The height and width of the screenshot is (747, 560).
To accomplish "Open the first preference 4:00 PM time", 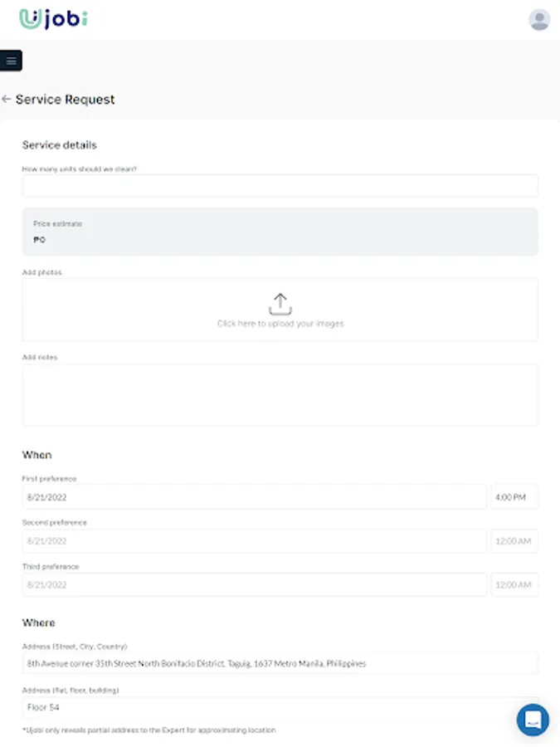I will pos(514,497).
